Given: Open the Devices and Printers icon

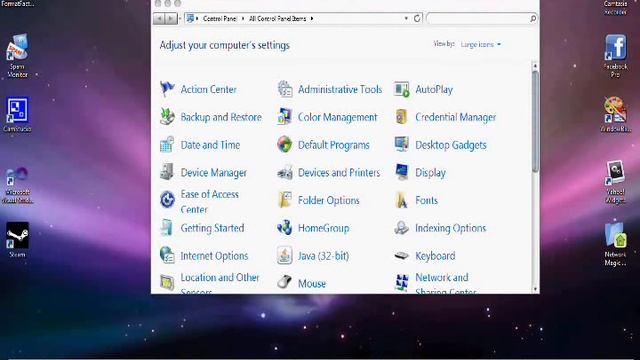Looking at the screenshot, I should [285, 172].
